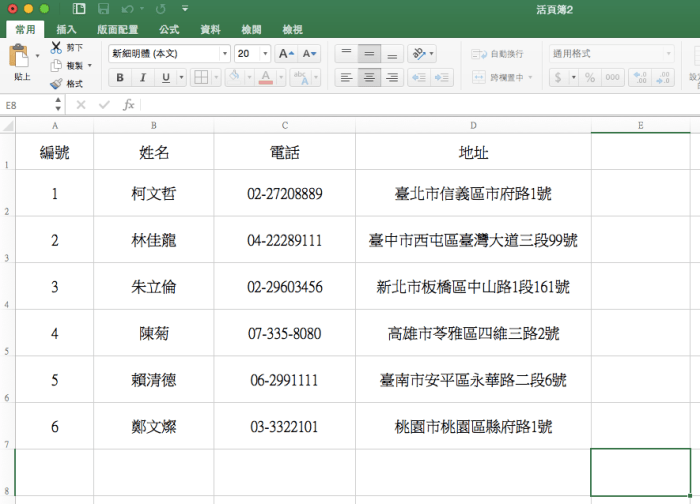Click the formula bar input area
700x504 pixels.
point(420,105)
